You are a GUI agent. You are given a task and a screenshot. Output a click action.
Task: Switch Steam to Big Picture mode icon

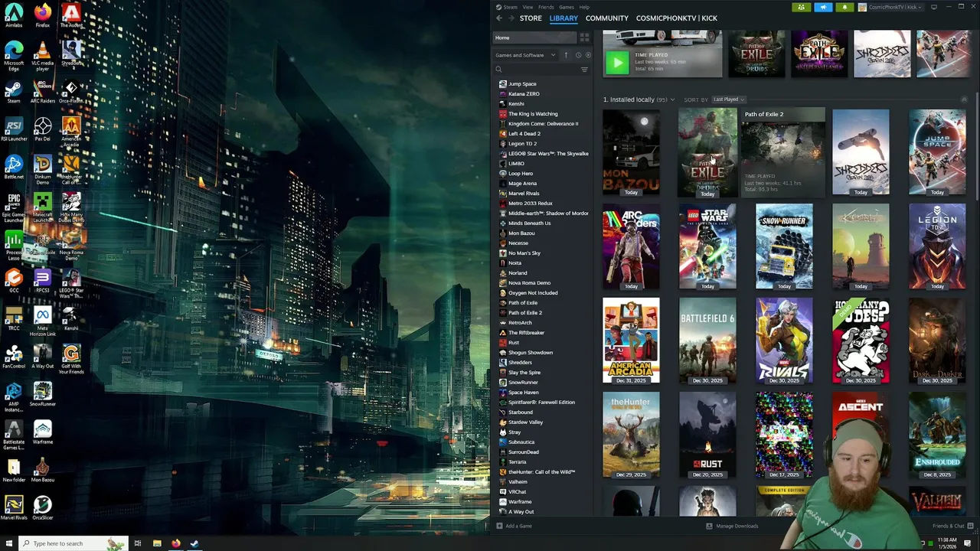pos(934,7)
